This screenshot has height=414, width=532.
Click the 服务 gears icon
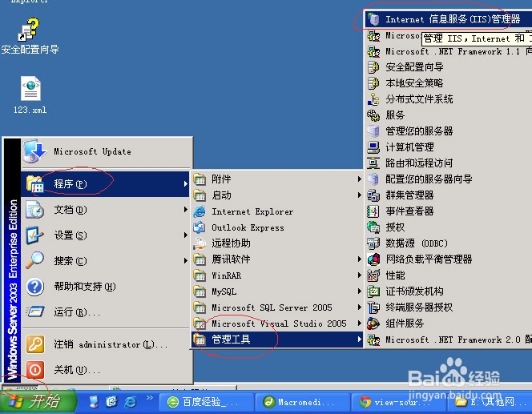(373, 115)
